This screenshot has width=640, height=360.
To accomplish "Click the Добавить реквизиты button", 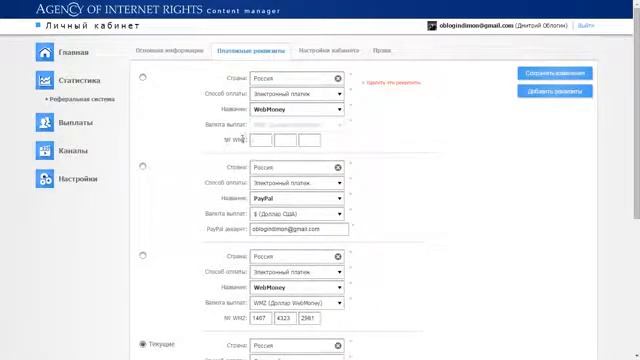I will tap(555, 91).
